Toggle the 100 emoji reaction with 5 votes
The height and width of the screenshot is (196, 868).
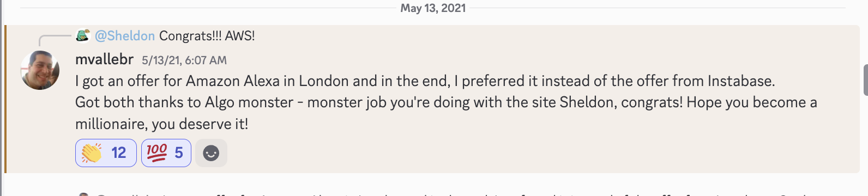[x=166, y=153]
